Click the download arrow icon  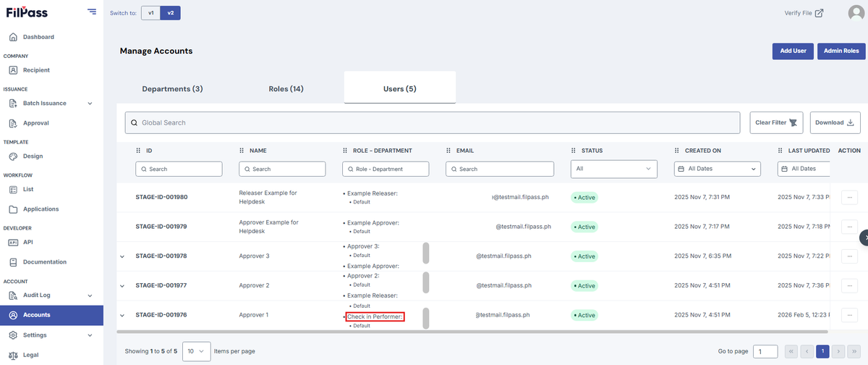[851, 122]
